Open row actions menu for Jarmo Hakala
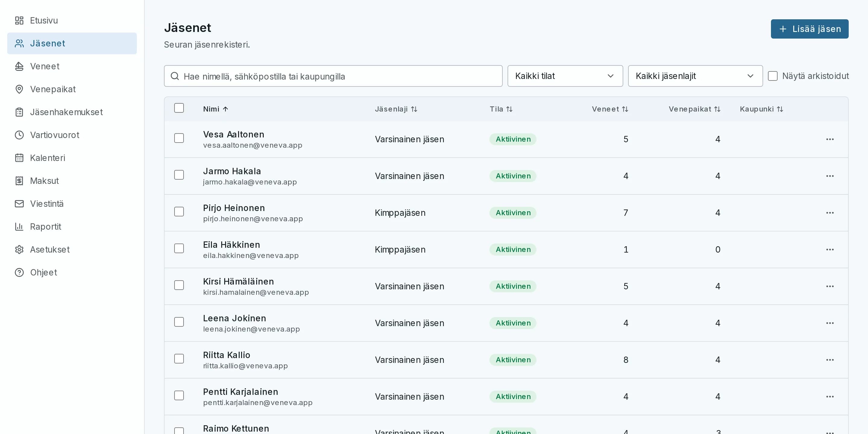 830,176
